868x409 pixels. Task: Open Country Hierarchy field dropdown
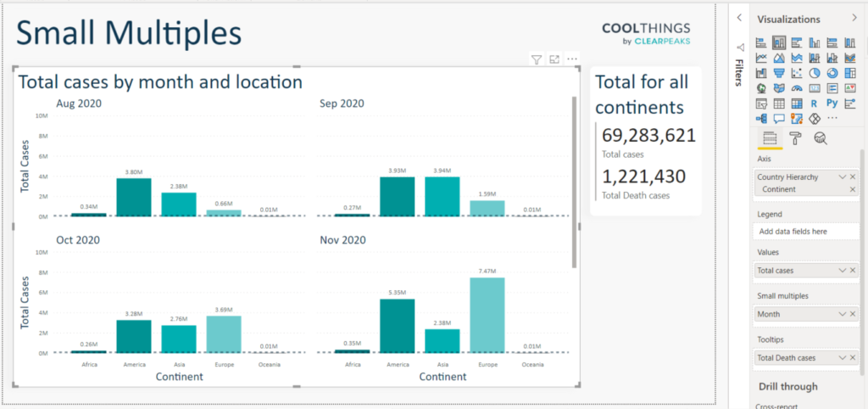[842, 176]
